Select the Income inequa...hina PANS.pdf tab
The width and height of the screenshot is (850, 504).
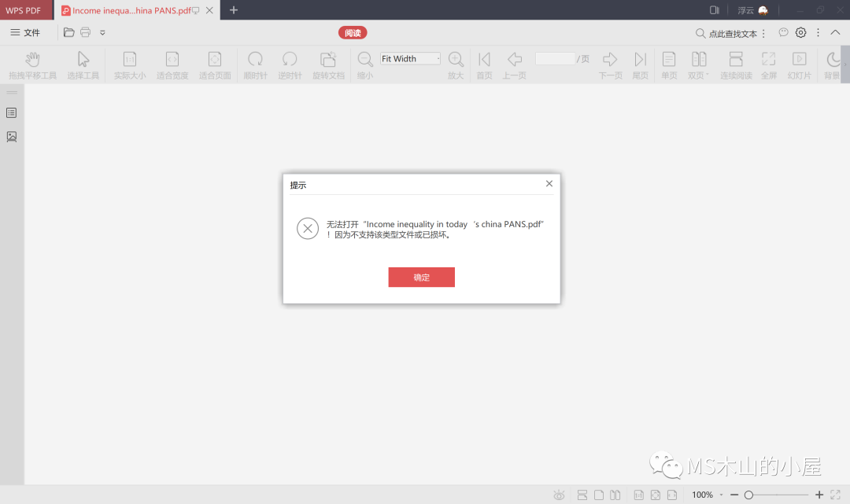(x=131, y=10)
